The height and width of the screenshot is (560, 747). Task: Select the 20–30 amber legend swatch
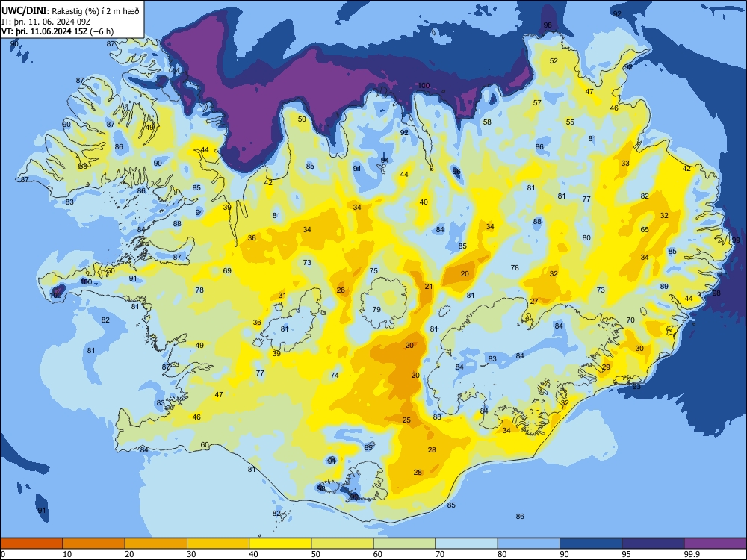coord(156,544)
